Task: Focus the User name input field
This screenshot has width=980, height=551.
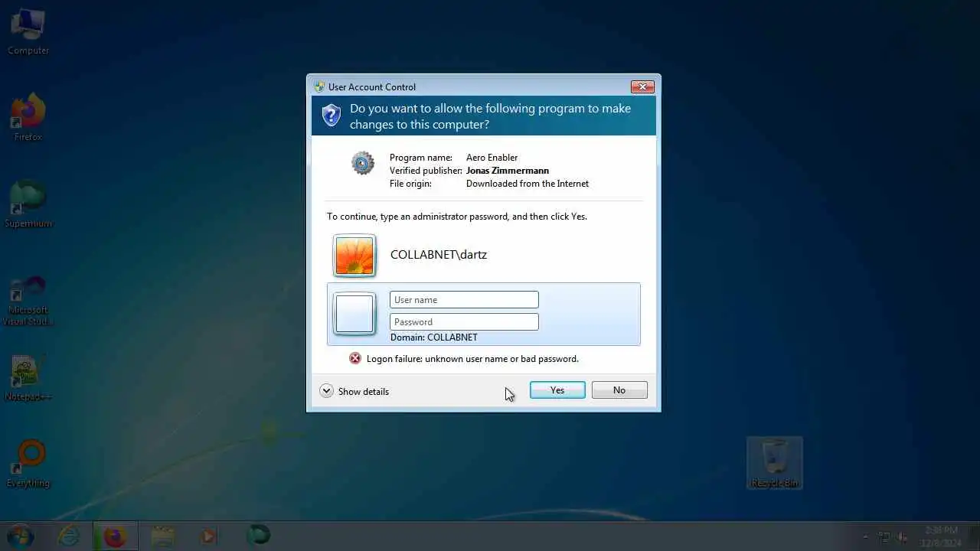Action: pos(464,300)
